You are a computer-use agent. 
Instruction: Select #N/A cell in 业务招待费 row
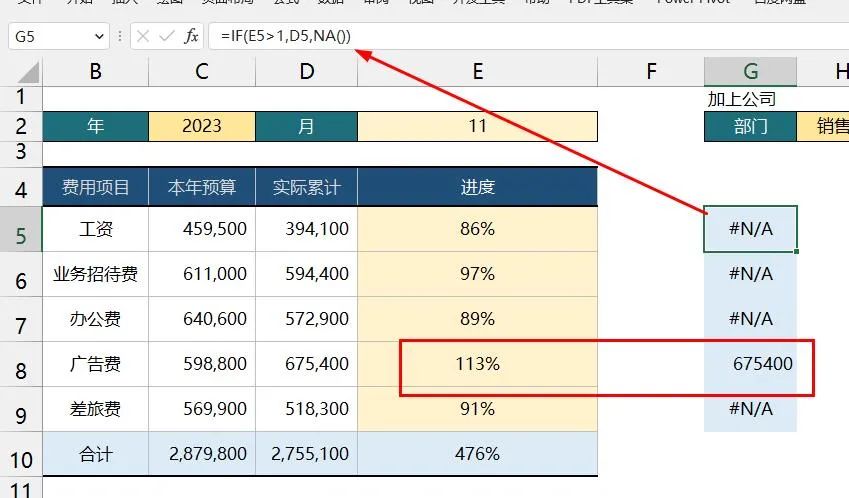coord(750,274)
